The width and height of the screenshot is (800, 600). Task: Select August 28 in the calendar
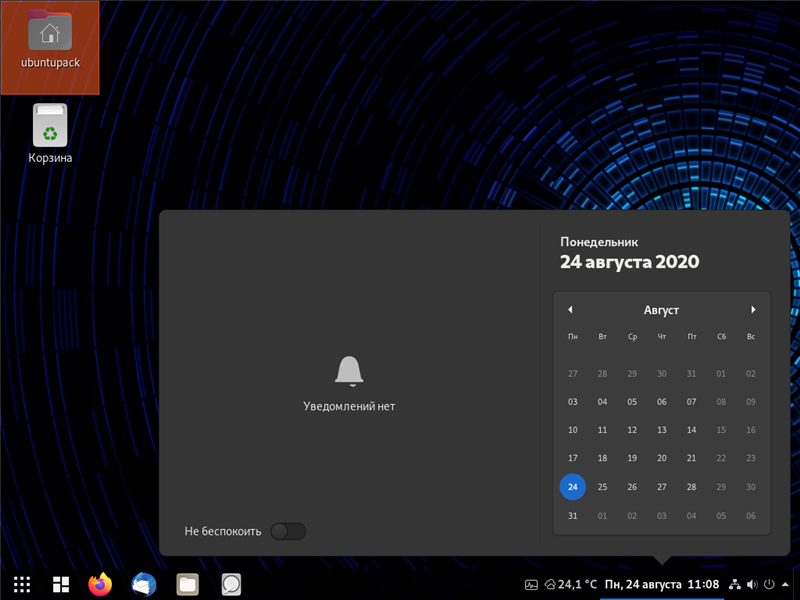[691, 487]
